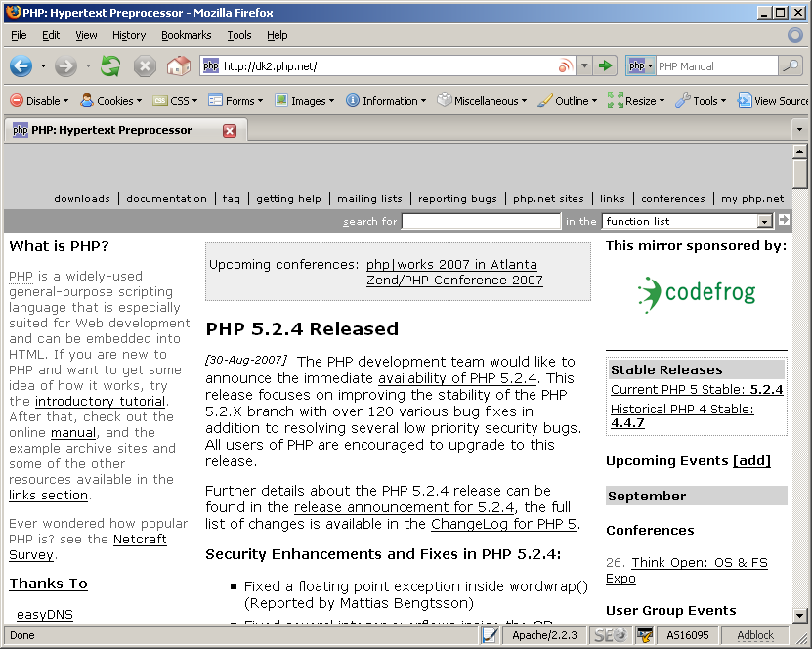Open the Bookmarks menu
The height and width of the screenshot is (649, 812).
click(x=187, y=35)
